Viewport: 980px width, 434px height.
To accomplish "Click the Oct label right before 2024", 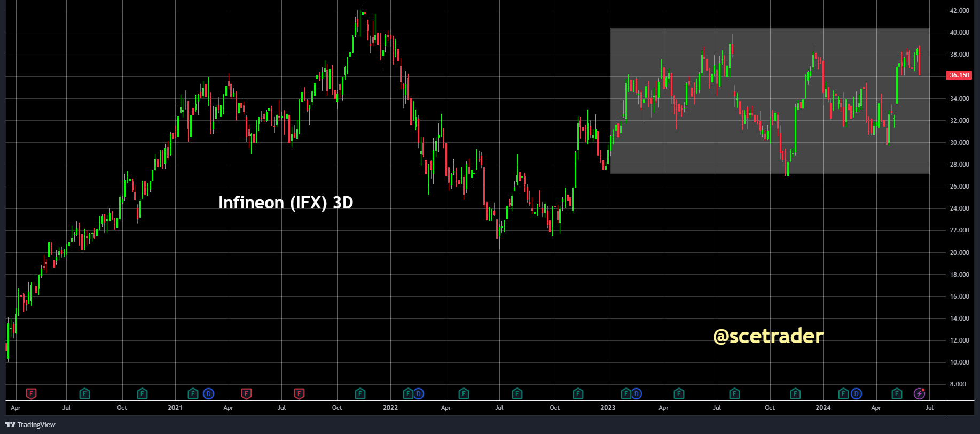I will pyautogui.click(x=770, y=408).
